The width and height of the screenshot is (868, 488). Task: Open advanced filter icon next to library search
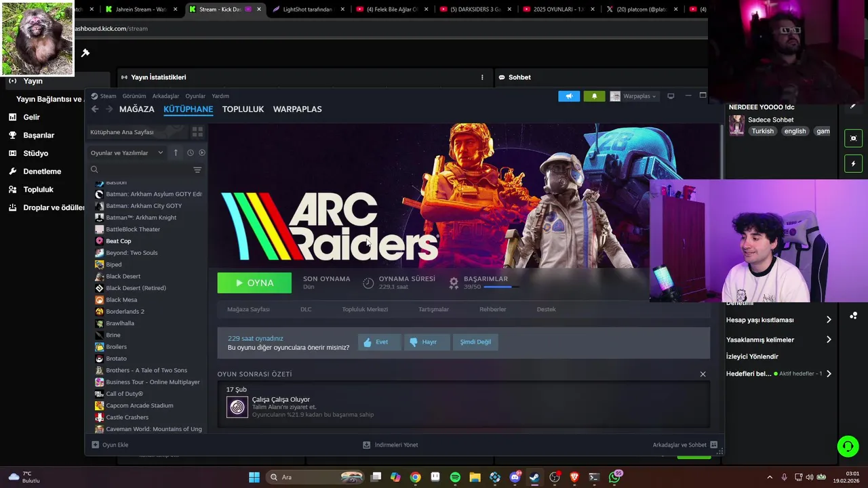pos(197,170)
